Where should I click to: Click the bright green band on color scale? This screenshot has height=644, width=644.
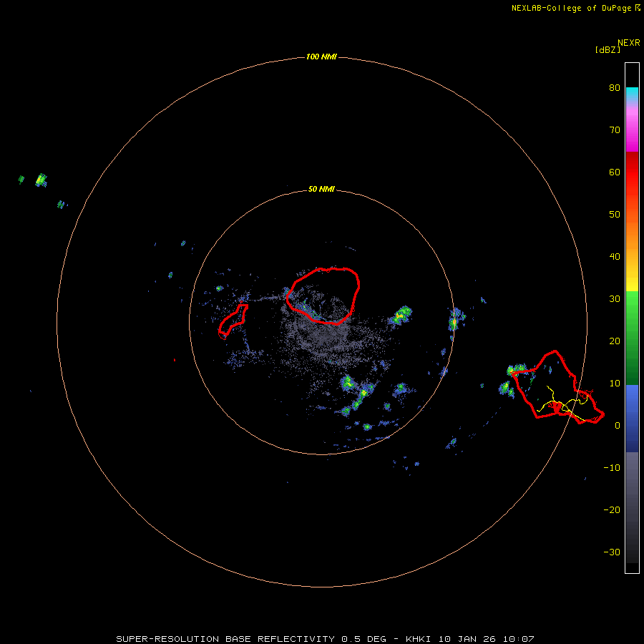coord(632,304)
